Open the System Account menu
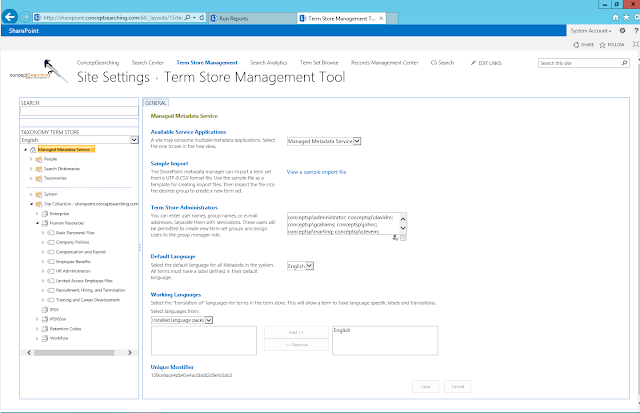Image resolution: width=640 pixels, height=413 pixels. click(x=591, y=31)
